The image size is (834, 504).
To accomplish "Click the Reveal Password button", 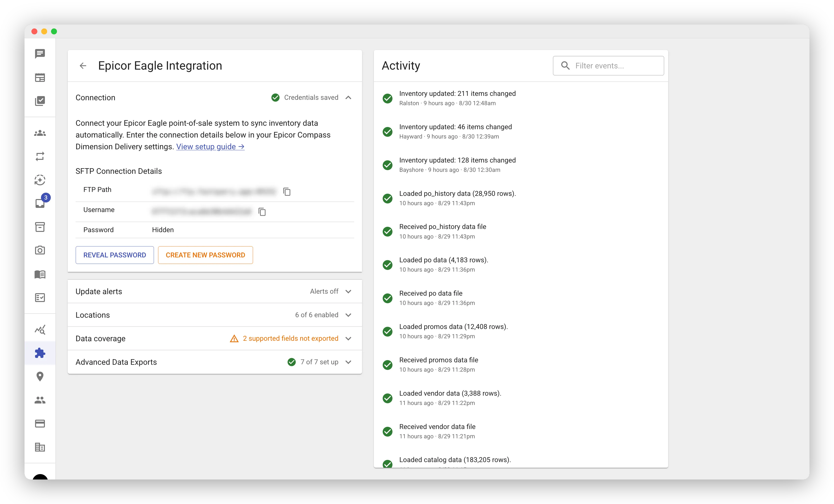I will 115,255.
